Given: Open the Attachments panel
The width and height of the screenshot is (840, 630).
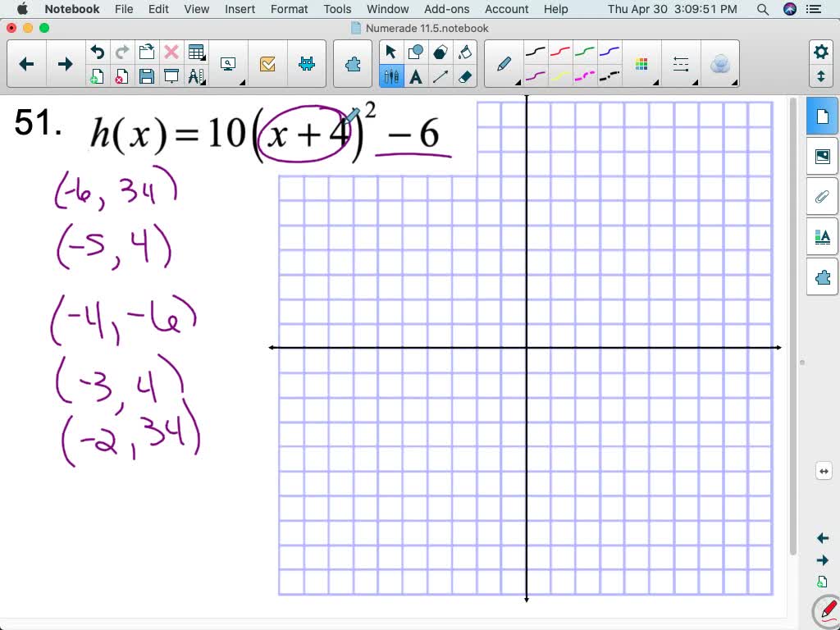Looking at the screenshot, I should coord(822,196).
